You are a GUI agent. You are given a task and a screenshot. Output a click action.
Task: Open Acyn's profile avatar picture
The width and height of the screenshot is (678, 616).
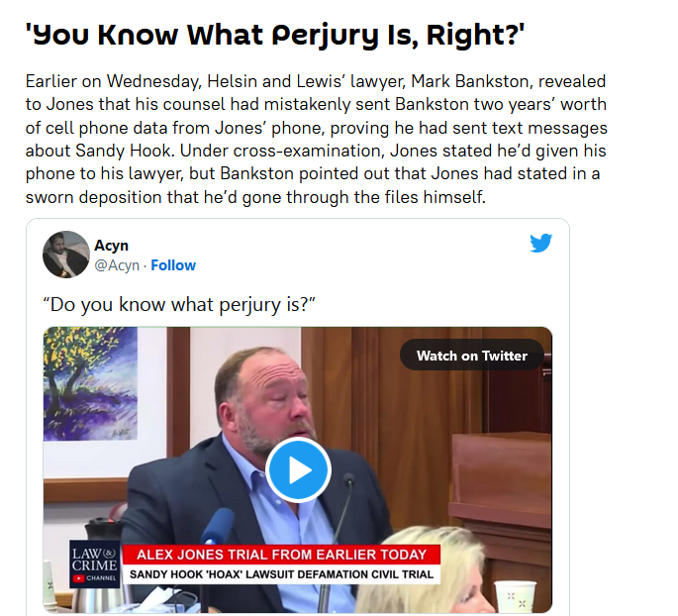66,255
